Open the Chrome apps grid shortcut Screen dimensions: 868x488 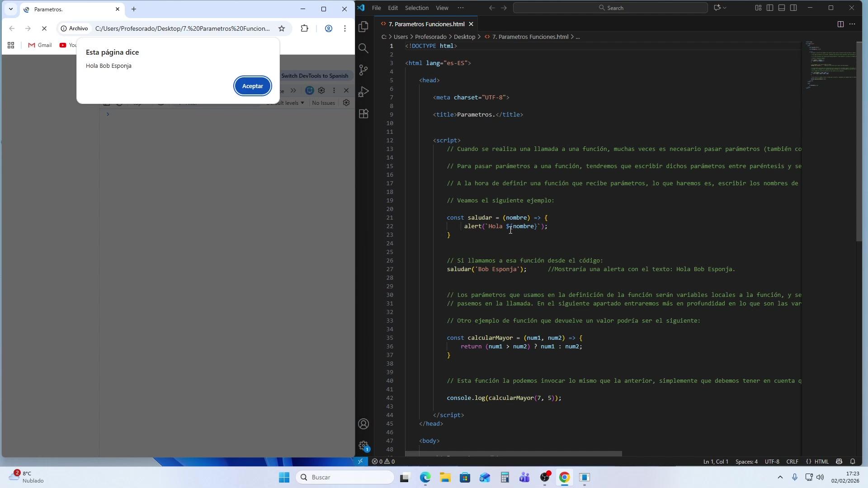[11, 45]
